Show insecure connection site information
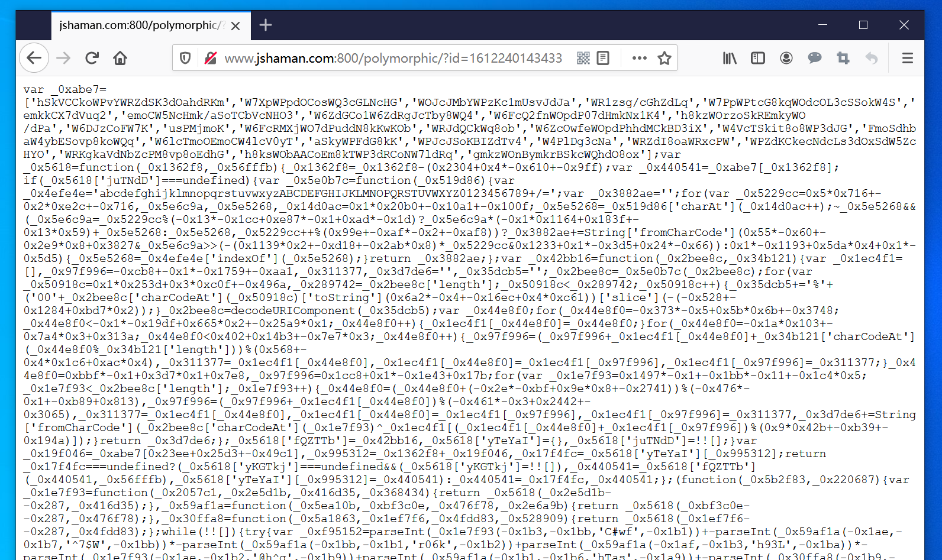This screenshot has height=560, width=942. tap(210, 58)
